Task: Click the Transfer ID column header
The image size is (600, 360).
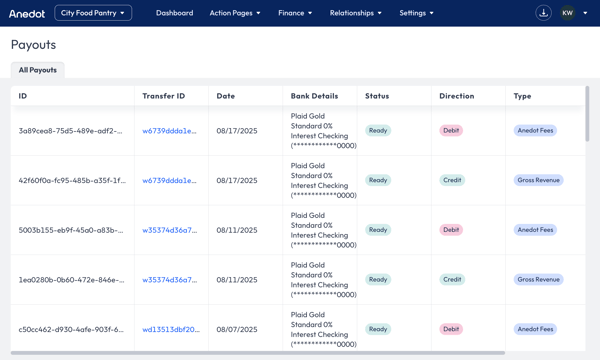Action: [163, 96]
